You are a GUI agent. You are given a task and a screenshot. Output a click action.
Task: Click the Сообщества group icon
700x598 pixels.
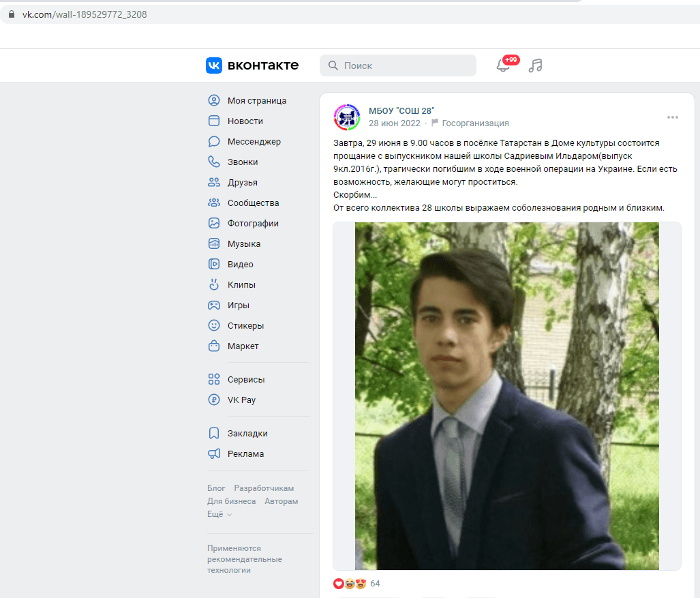tap(214, 203)
